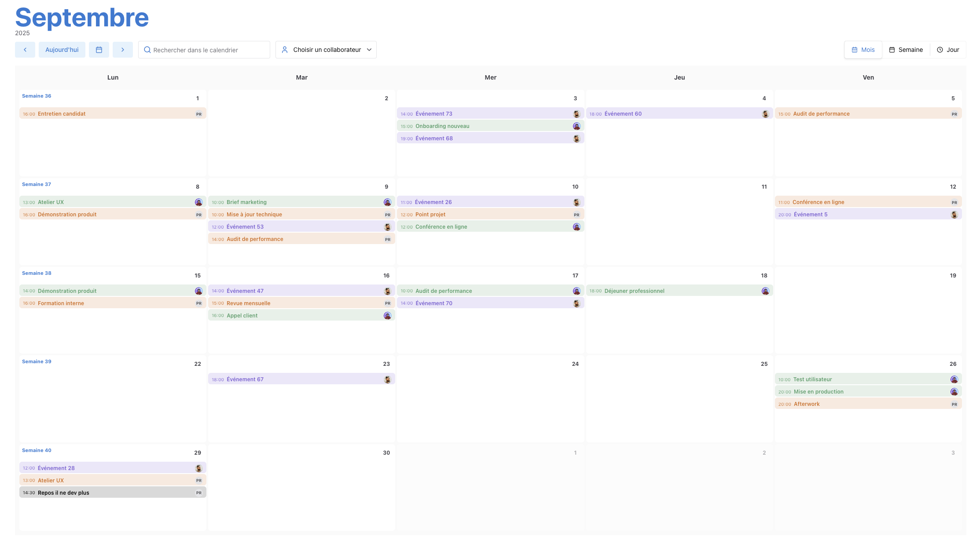
Task: Click avatar on Événement 67
Action: (x=387, y=379)
